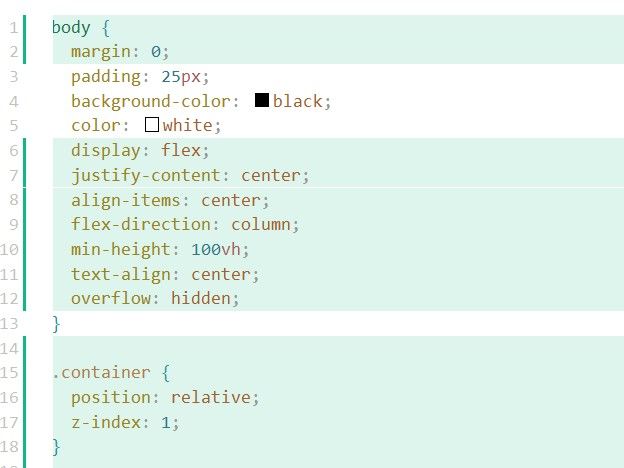Click the black color swatch
The width and height of the screenshot is (624, 468).
tap(262, 100)
